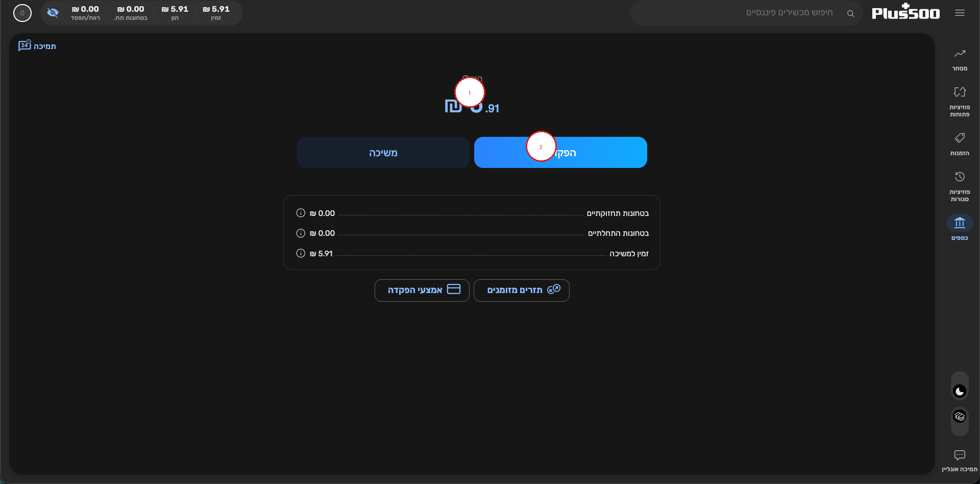
Task: Open the הזמנות (Orders) sidebar icon
Action: 960,144
